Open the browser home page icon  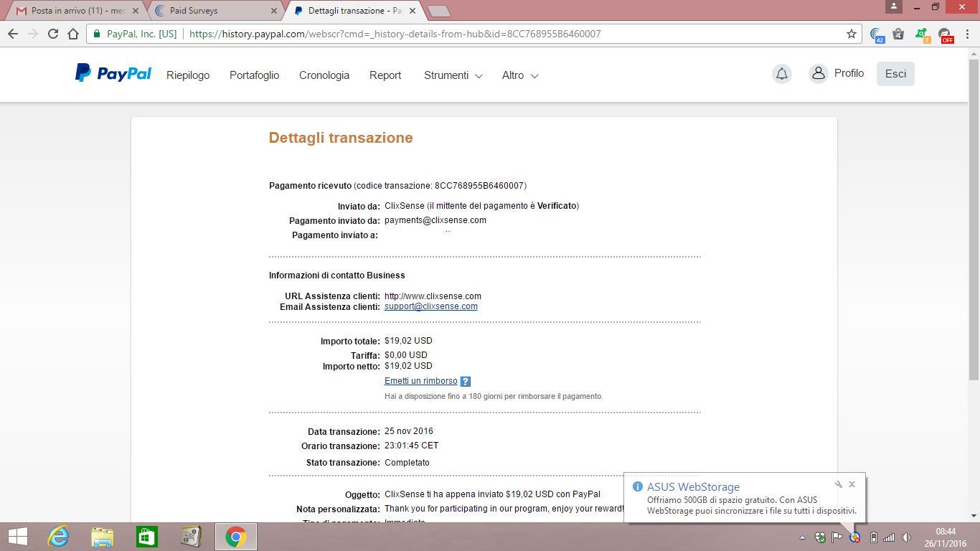coord(73,34)
